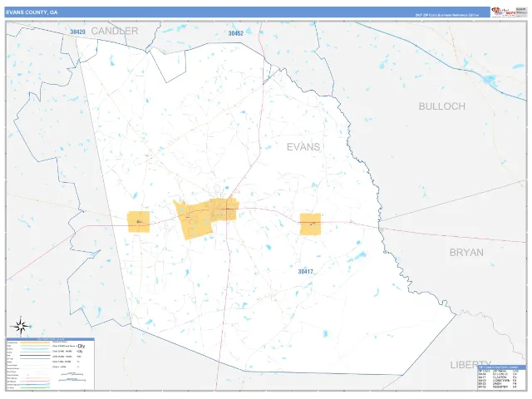The height and width of the screenshot is (399, 532).
Task: Select the 30420 ZIP code label
Action: point(77,32)
